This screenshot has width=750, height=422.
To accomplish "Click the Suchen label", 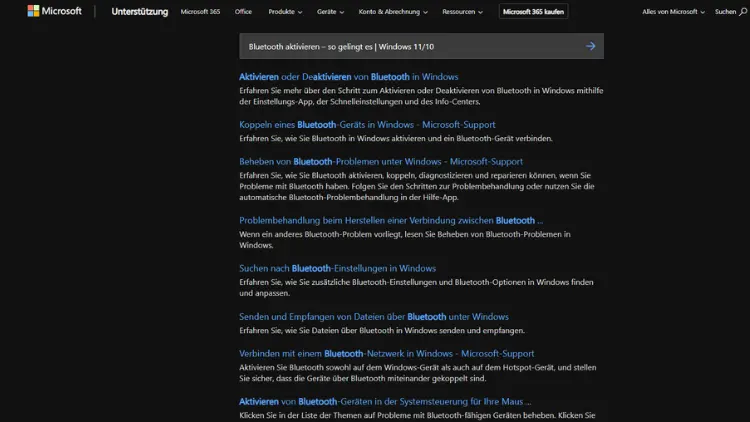I will click(x=725, y=11).
